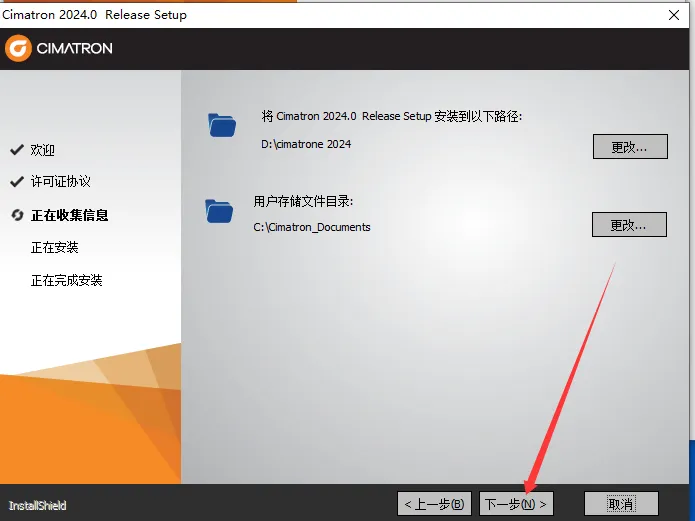The width and height of the screenshot is (695, 521).
Task: Select the 正在完成安装 step label
Action: (x=66, y=280)
